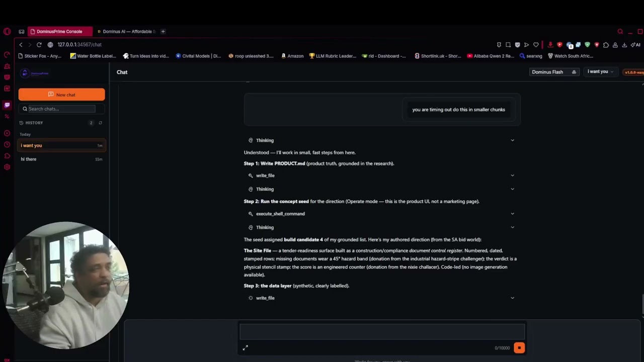This screenshot has width=644, height=362.
Task: Open the Sticker Fox bookmark
Action: [x=40, y=56]
